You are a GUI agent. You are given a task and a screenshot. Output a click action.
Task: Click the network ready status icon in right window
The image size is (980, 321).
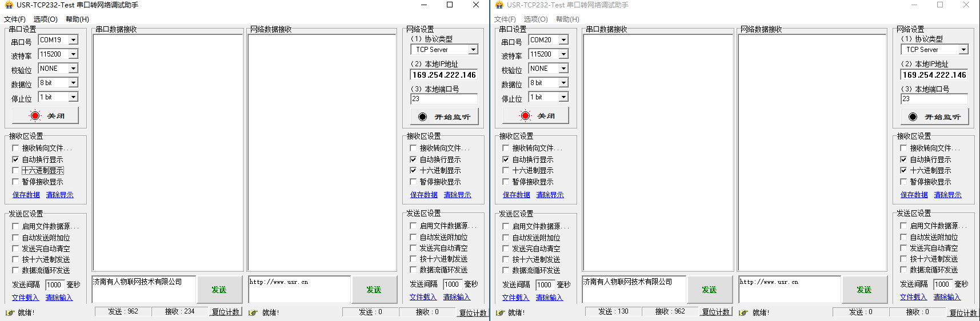point(743,312)
